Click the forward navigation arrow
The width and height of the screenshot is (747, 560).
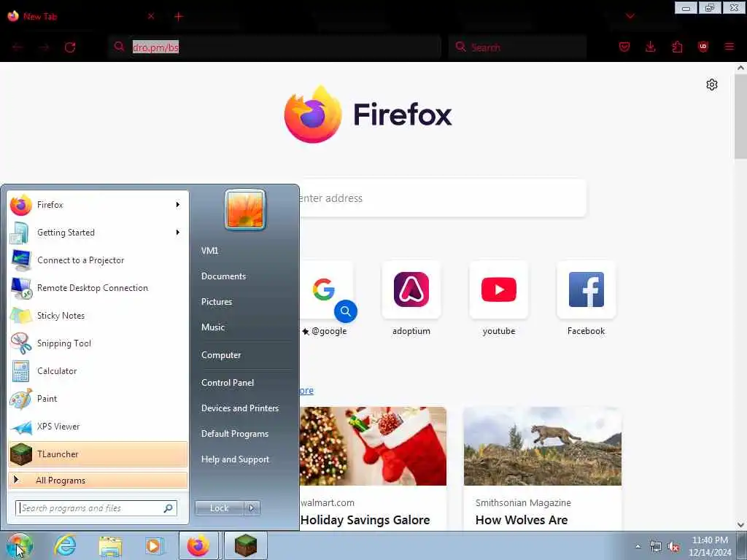[44, 47]
